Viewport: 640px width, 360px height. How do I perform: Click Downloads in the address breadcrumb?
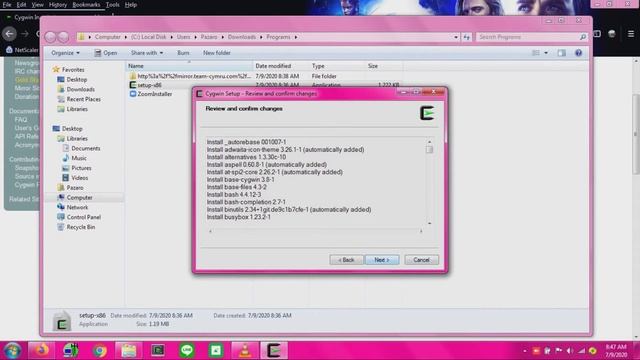[242, 37]
